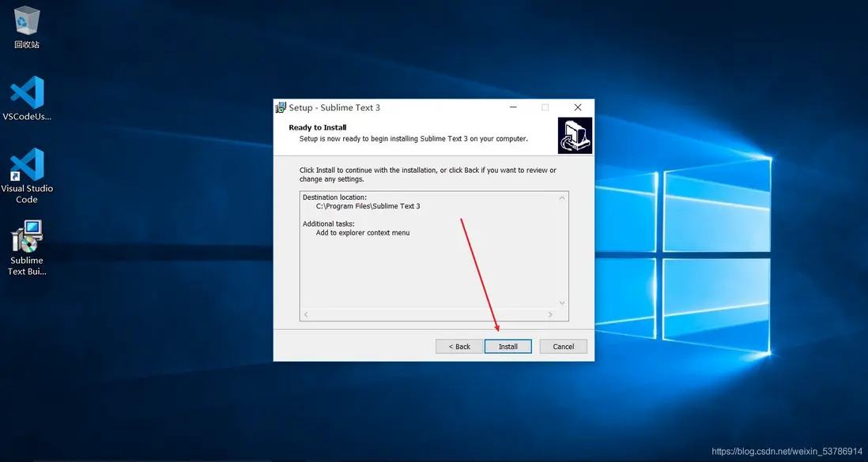This screenshot has height=462, width=868.
Task: Click the setup wizard computer image
Action: 575,136
